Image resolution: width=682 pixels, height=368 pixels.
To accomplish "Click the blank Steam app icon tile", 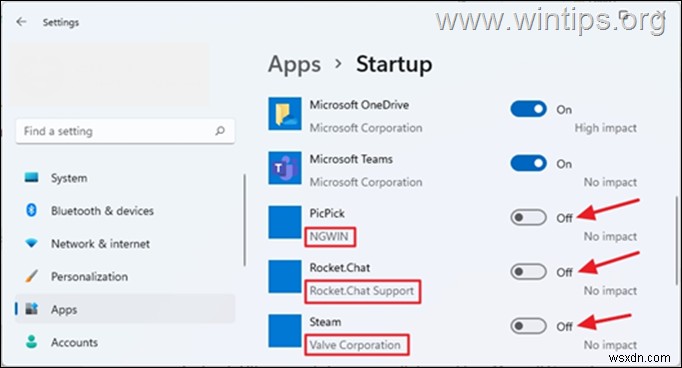I will [x=285, y=331].
